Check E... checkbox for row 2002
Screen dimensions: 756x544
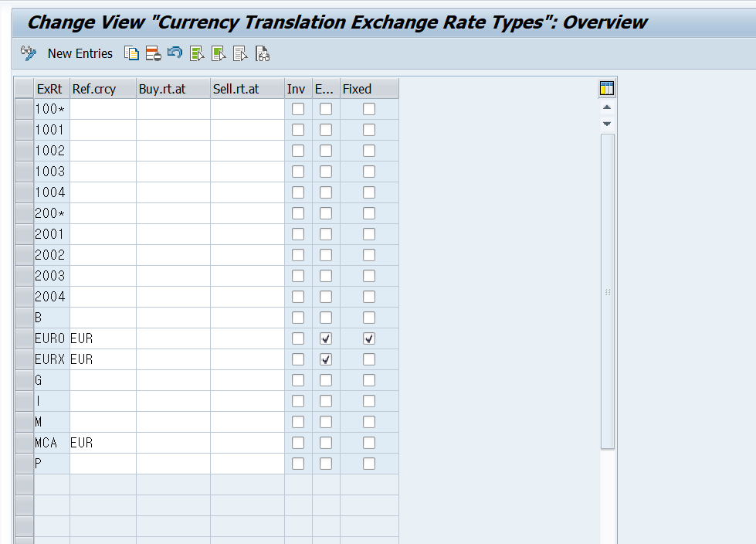point(326,255)
